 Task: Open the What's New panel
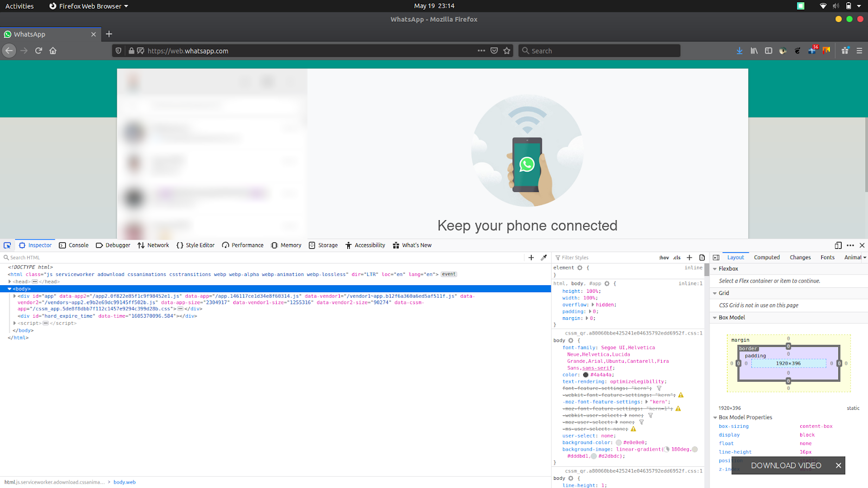point(412,246)
